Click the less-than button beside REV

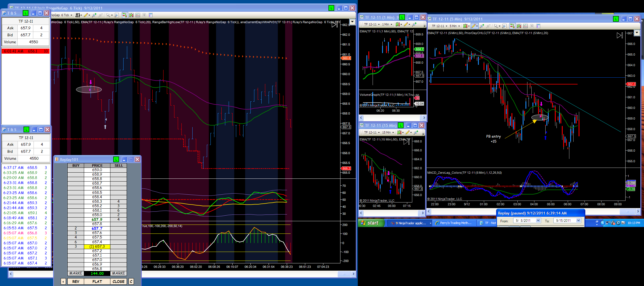point(63,281)
